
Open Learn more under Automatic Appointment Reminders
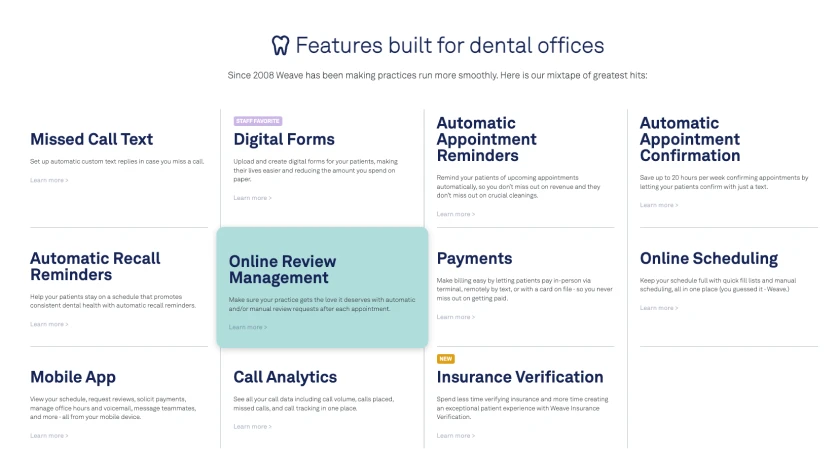pyautogui.click(x=456, y=214)
